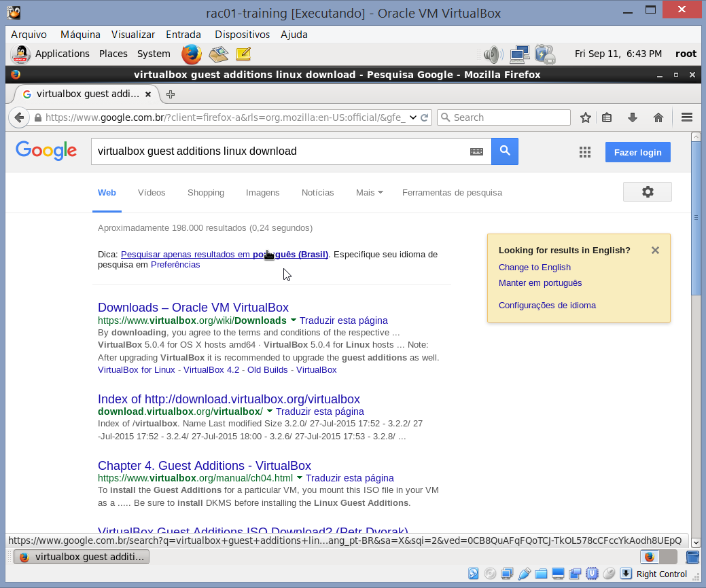706x588 pixels.
Task: Open Google apps grid icon
Action: coord(585,152)
